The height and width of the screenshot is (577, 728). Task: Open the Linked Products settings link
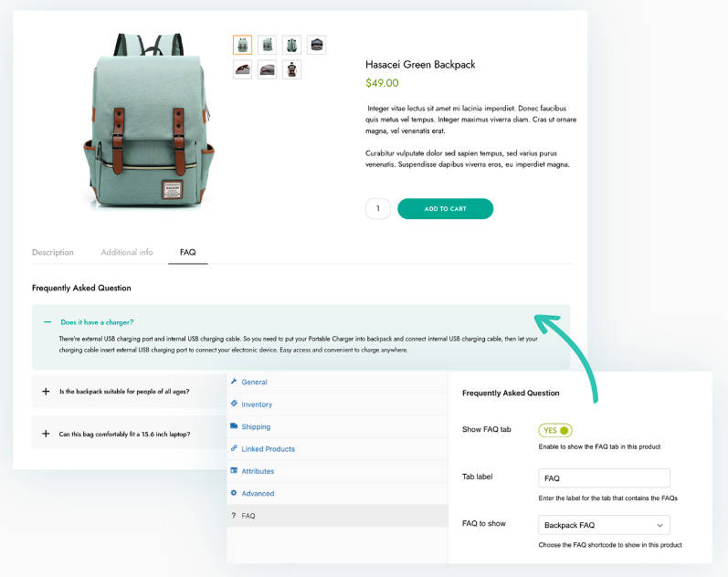[x=268, y=449]
